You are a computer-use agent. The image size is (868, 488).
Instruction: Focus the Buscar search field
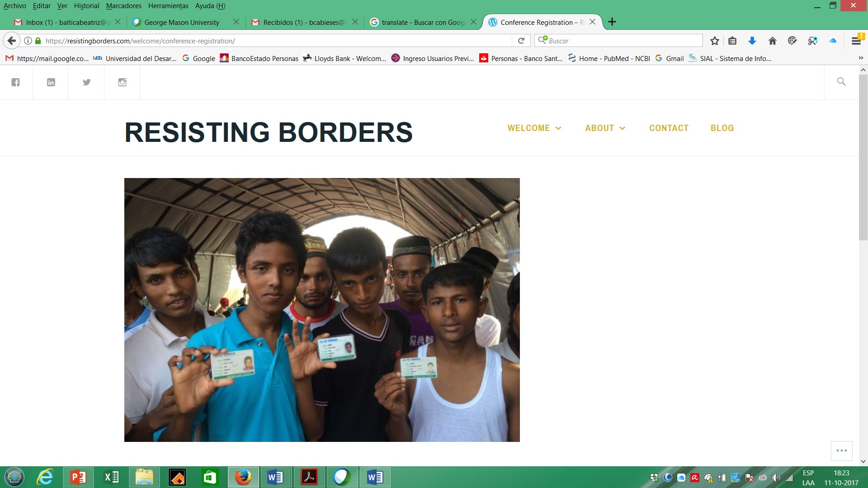point(618,41)
